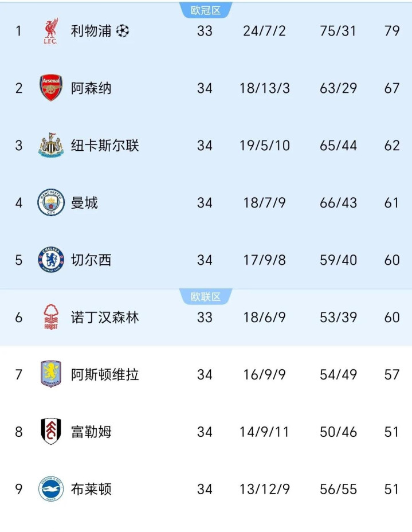Screen dimensions: 412x532
Task: Click the Manchester City crest
Action: (51, 202)
